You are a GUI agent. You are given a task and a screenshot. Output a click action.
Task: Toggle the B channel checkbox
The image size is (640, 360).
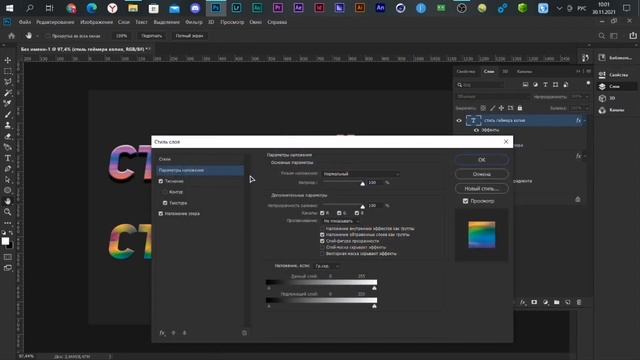357,213
